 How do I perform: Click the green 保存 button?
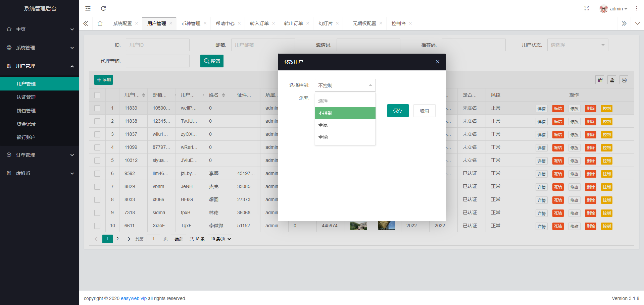pos(398,111)
